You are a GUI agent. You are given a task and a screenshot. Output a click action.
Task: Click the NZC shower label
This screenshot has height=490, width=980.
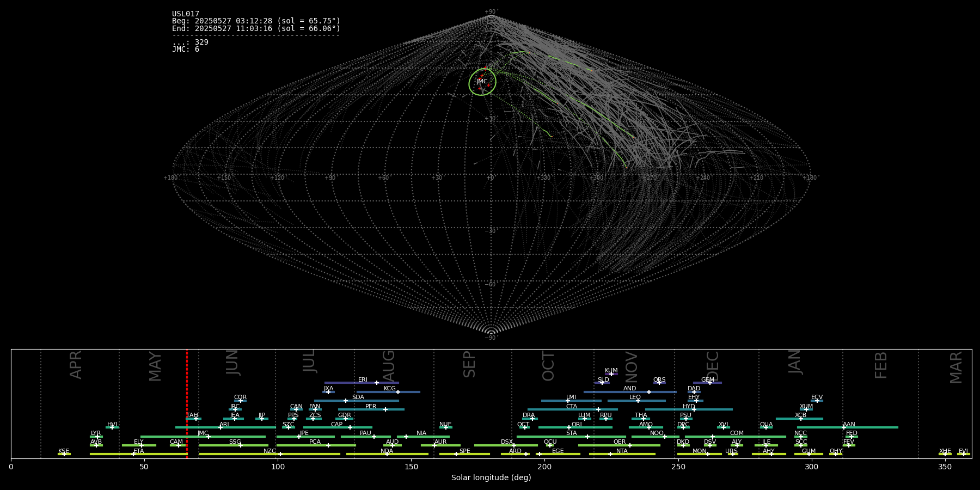[269, 451]
